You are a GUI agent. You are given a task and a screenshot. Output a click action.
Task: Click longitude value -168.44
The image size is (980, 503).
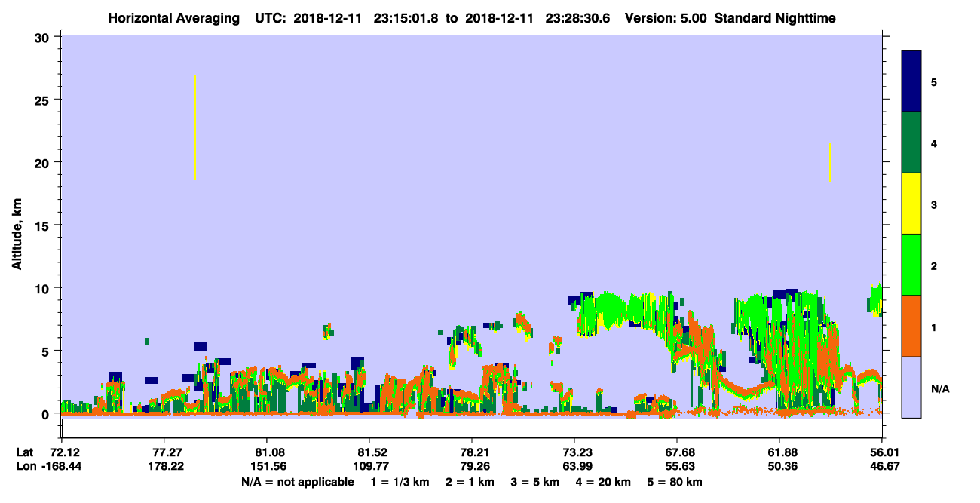pos(62,467)
